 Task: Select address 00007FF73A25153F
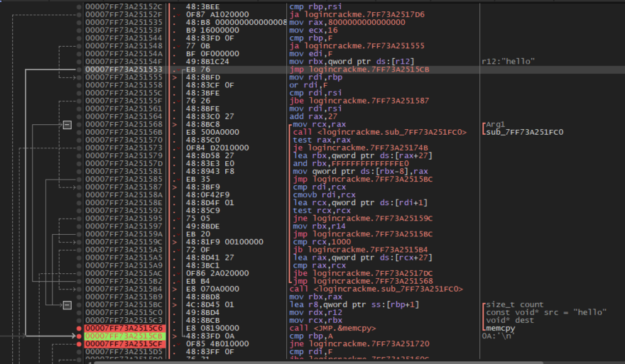(x=124, y=31)
